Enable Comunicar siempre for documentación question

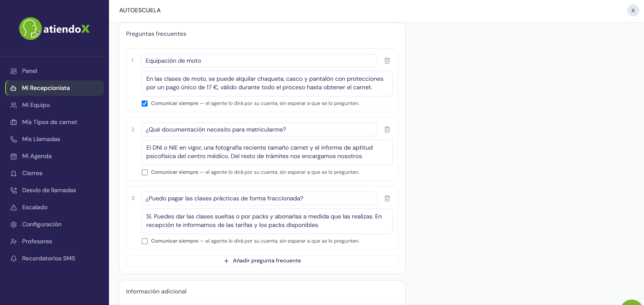(145, 172)
